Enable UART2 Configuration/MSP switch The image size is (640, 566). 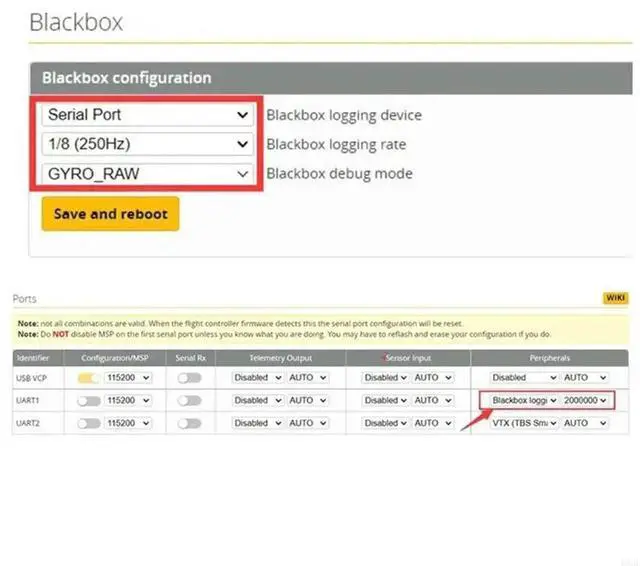click(90, 423)
